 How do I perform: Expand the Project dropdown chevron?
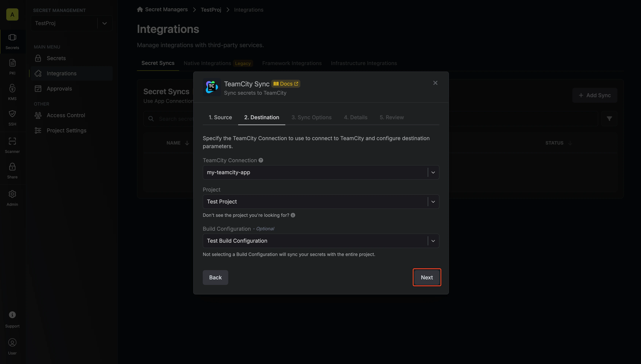pos(433,202)
